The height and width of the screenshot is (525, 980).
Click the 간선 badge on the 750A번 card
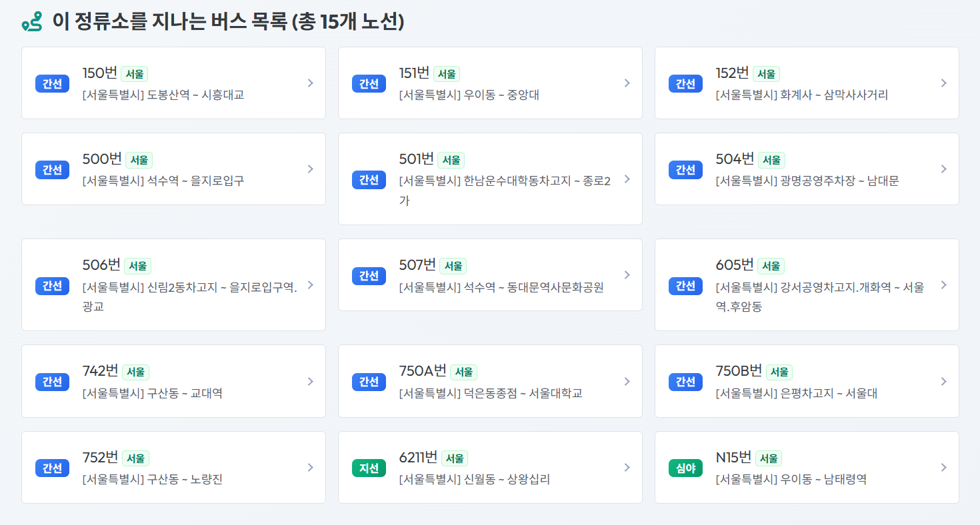[369, 381]
